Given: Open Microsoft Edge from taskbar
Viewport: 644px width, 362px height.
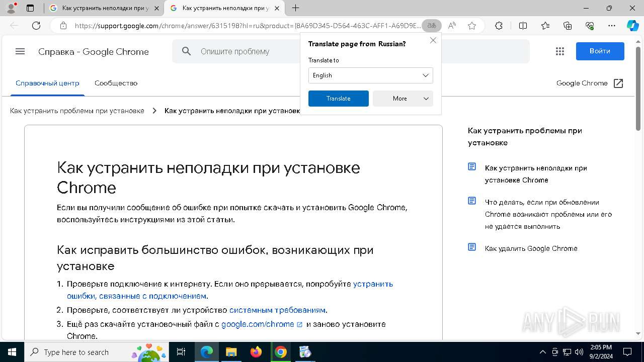Looking at the screenshot, I should [x=207, y=352].
